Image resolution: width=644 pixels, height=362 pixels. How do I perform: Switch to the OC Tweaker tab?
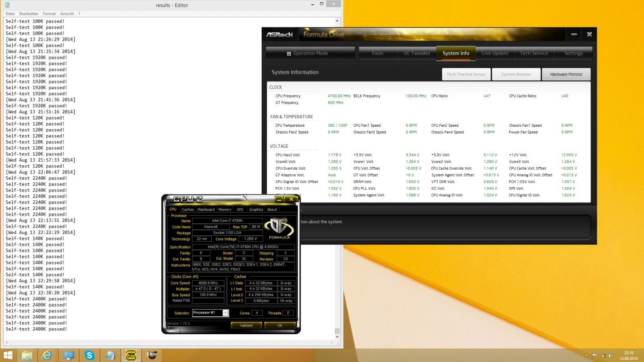(x=417, y=53)
